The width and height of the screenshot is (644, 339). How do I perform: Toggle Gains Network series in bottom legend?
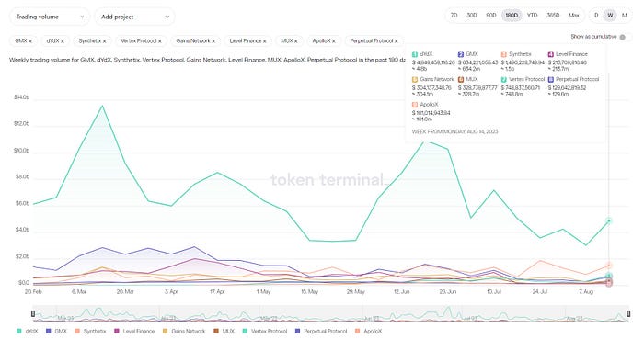[184, 331]
